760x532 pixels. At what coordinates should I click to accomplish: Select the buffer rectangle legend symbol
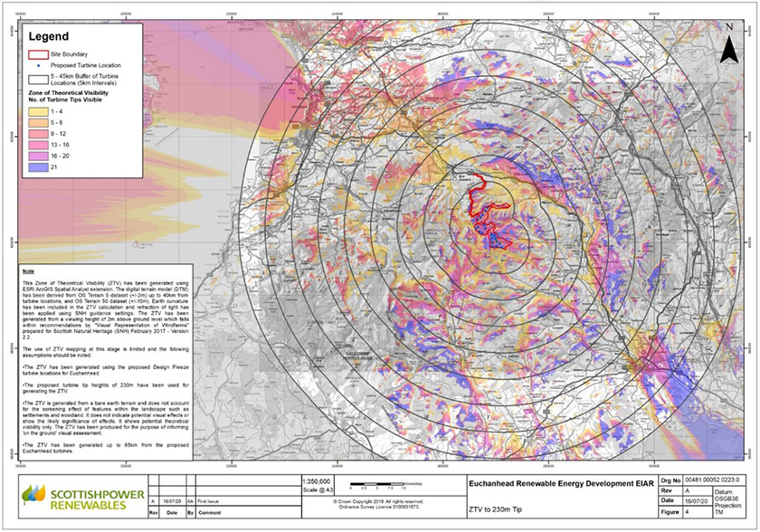39,80
